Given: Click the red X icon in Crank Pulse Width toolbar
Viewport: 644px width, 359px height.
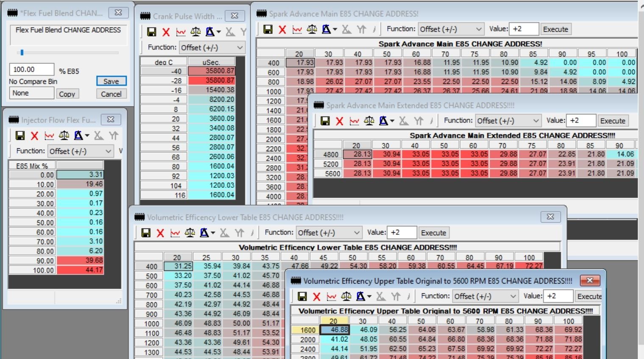Looking at the screenshot, I should point(166,32).
